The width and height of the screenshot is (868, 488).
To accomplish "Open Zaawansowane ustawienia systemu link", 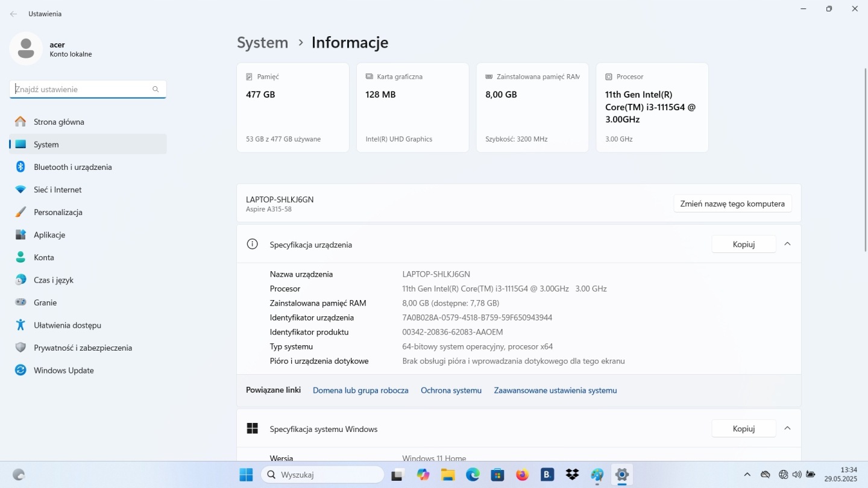I will (x=555, y=390).
